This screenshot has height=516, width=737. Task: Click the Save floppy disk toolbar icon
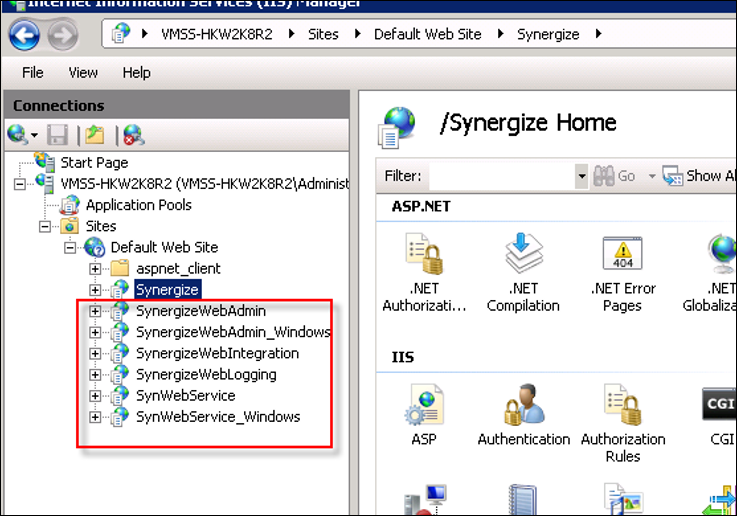tap(57, 135)
